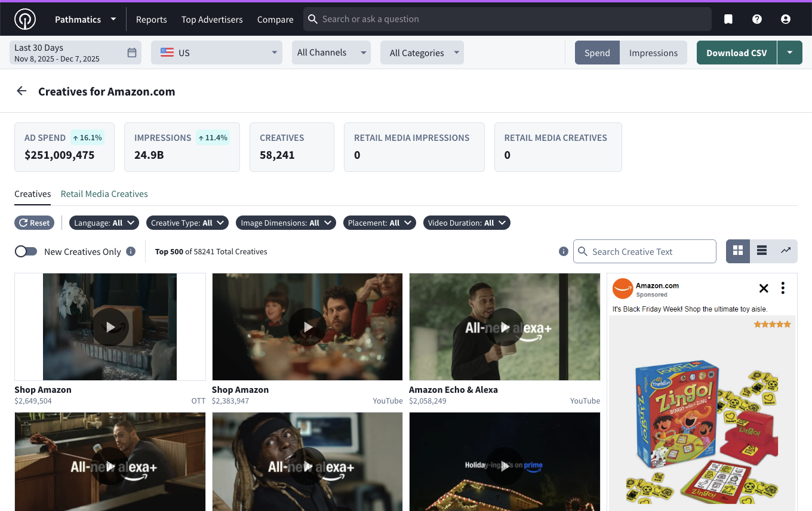Image resolution: width=812 pixels, height=511 pixels.
Task: Click the Shop Amazon OTT title text
Action: [x=43, y=389]
